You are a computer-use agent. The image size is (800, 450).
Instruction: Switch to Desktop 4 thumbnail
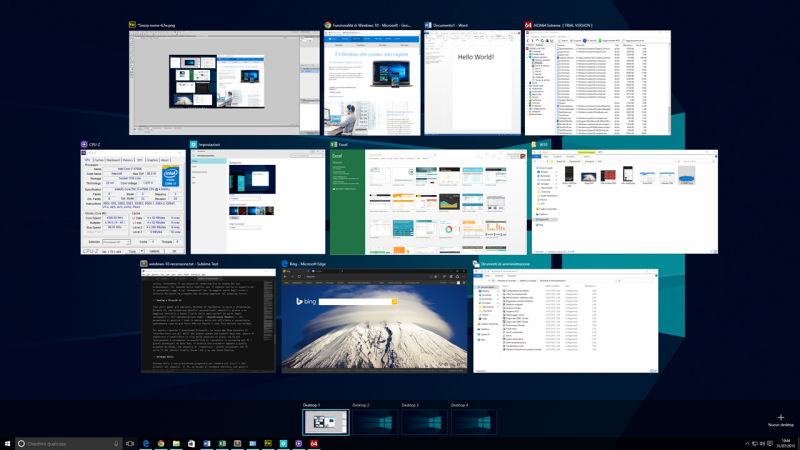(474, 422)
